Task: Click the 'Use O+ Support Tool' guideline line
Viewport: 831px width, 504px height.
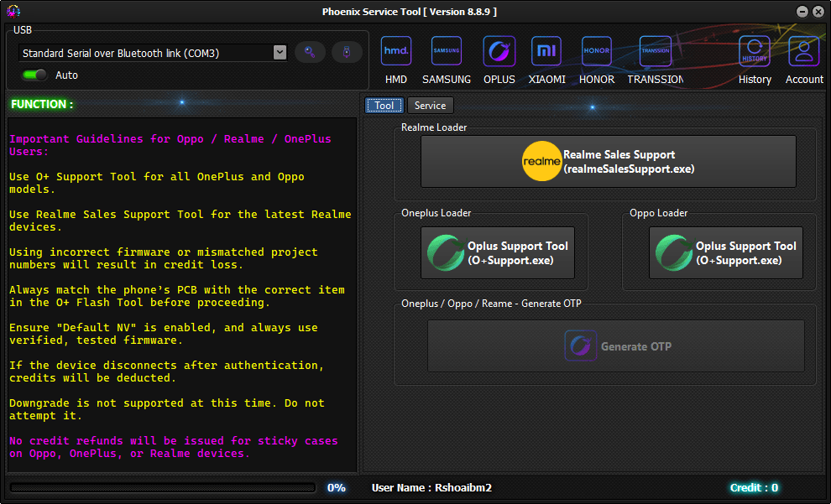Action: coord(156,183)
